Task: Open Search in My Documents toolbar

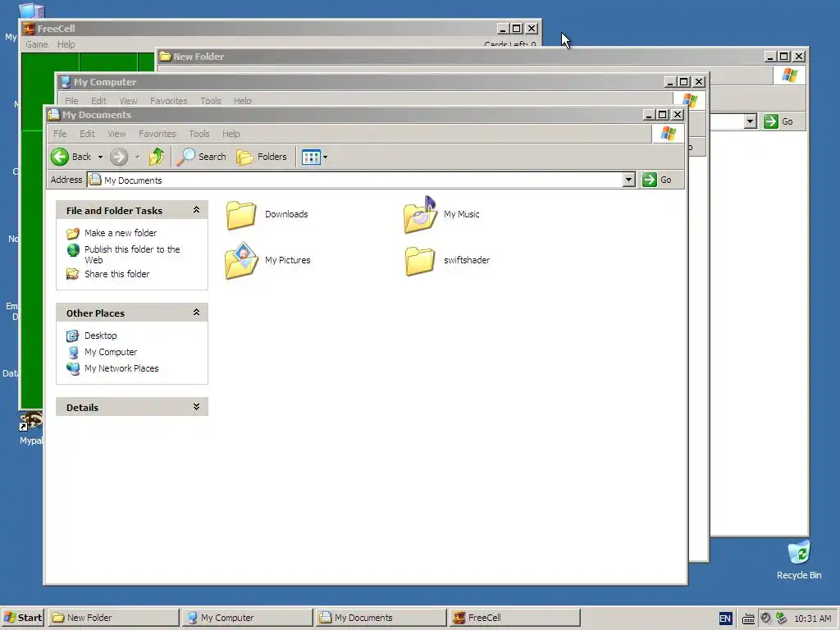Action: (x=202, y=157)
